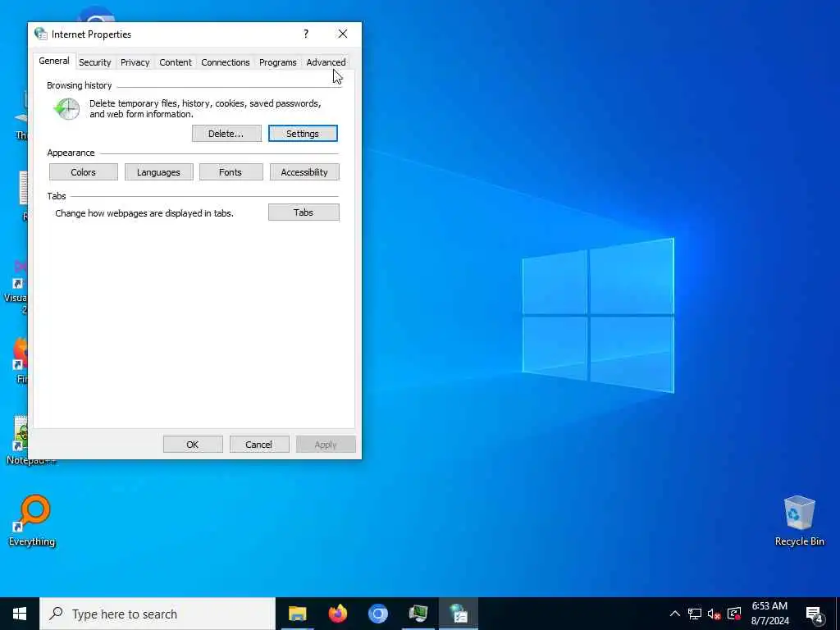
Task: Show hidden system tray icons
Action: point(675,614)
